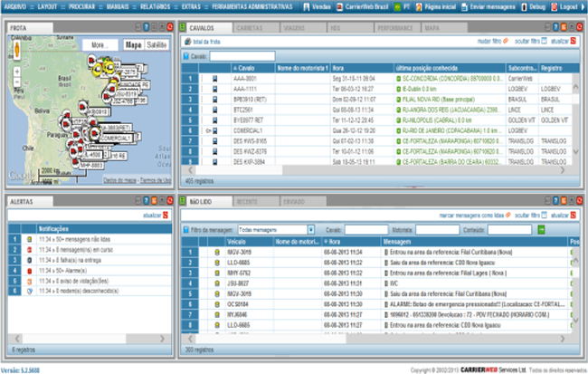
Task: Switch to the ENVIADO messages tab
Action: [303, 202]
